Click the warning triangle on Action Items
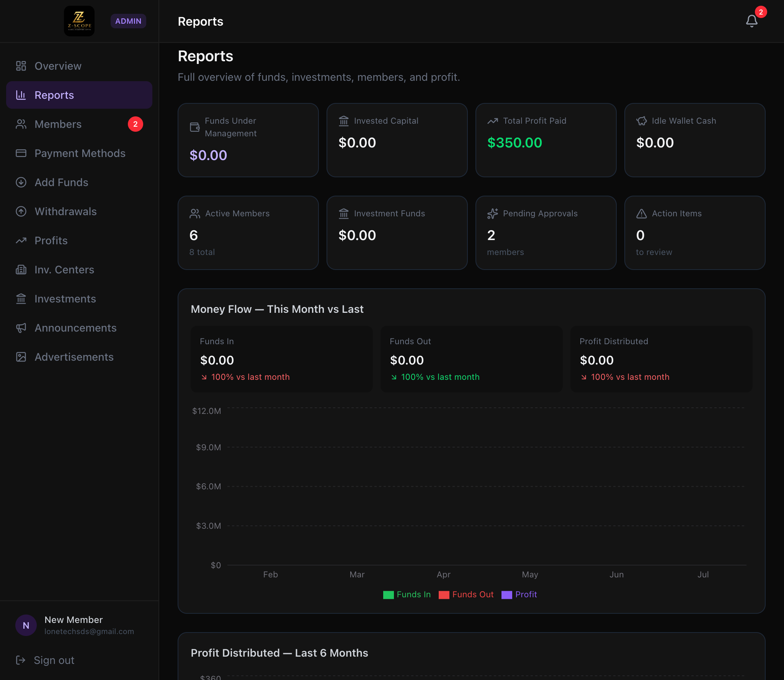This screenshot has height=680, width=784. tap(642, 214)
